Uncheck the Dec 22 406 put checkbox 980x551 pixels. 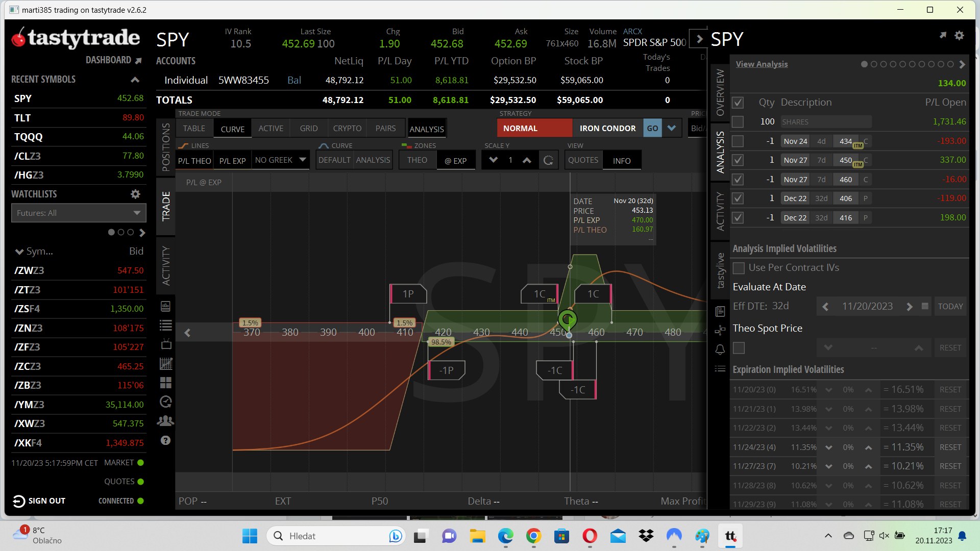pyautogui.click(x=738, y=198)
